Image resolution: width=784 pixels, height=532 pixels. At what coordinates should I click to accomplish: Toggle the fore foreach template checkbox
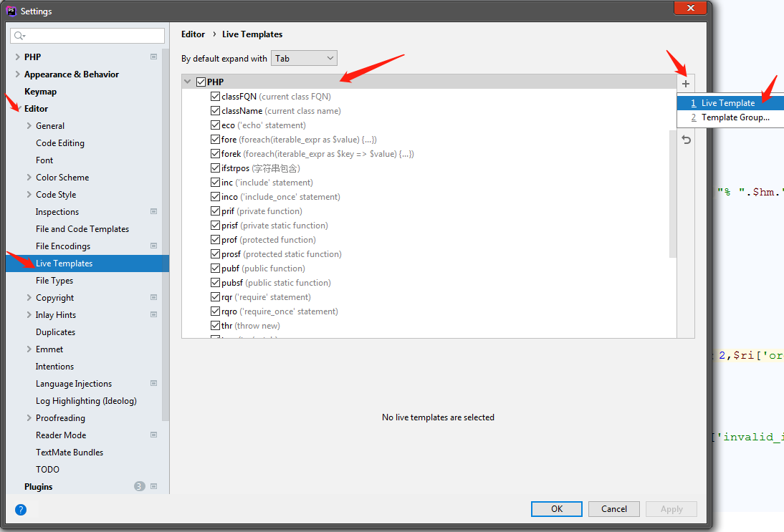tap(216, 140)
